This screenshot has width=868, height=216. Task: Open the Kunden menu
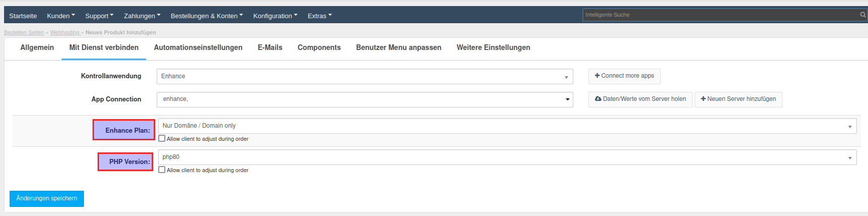61,16
